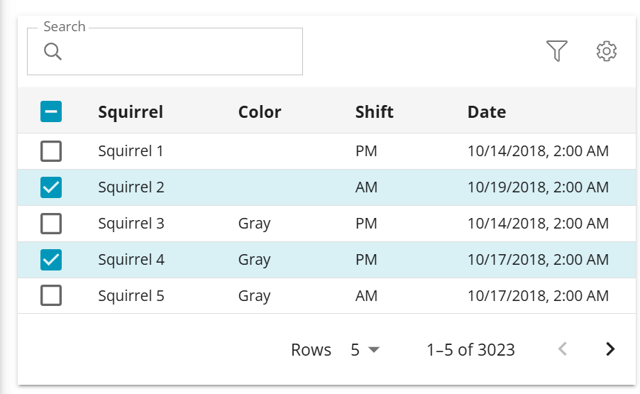The width and height of the screenshot is (640, 394).
Task: Toggle the select-all header checkbox
Action: pyautogui.click(x=51, y=111)
